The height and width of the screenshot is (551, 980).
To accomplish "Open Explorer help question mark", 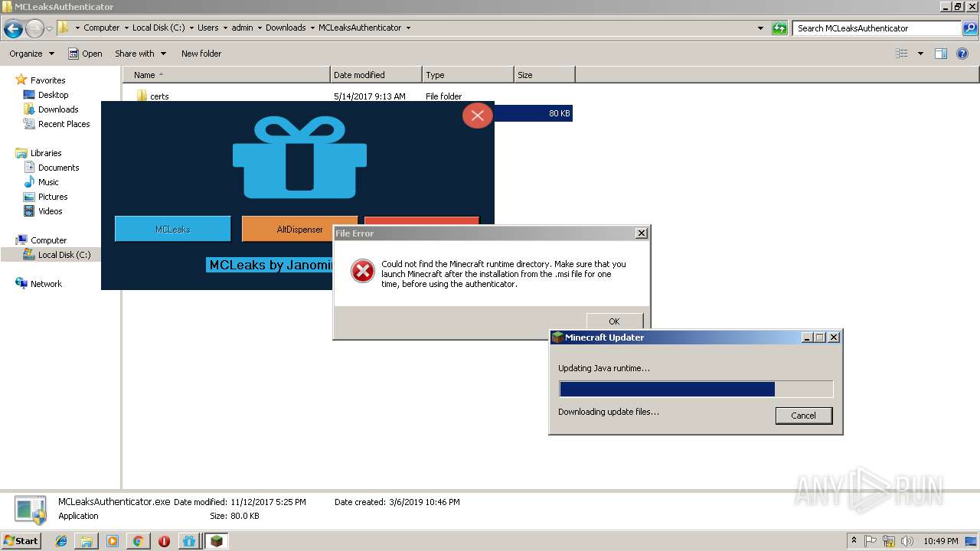I will (x=962, y=54).
